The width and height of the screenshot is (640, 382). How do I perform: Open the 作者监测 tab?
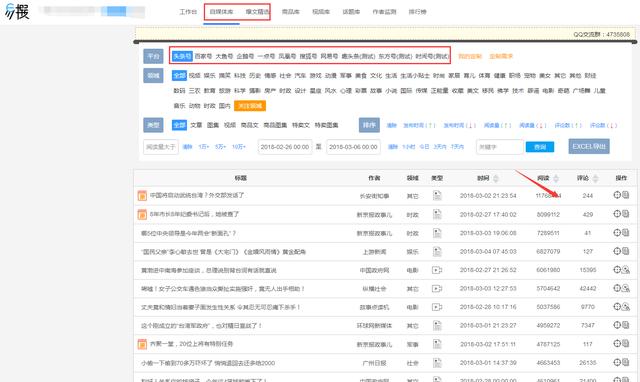click(x=384, y=12)
